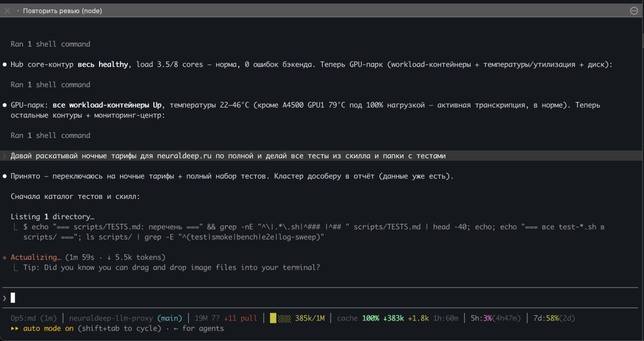Click the highlighted user message "Давай раскатывай ночные тарифы"

322,156
